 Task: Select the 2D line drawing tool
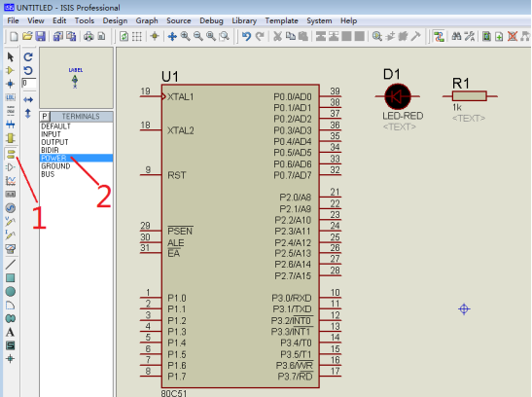[x=11, y=265]
